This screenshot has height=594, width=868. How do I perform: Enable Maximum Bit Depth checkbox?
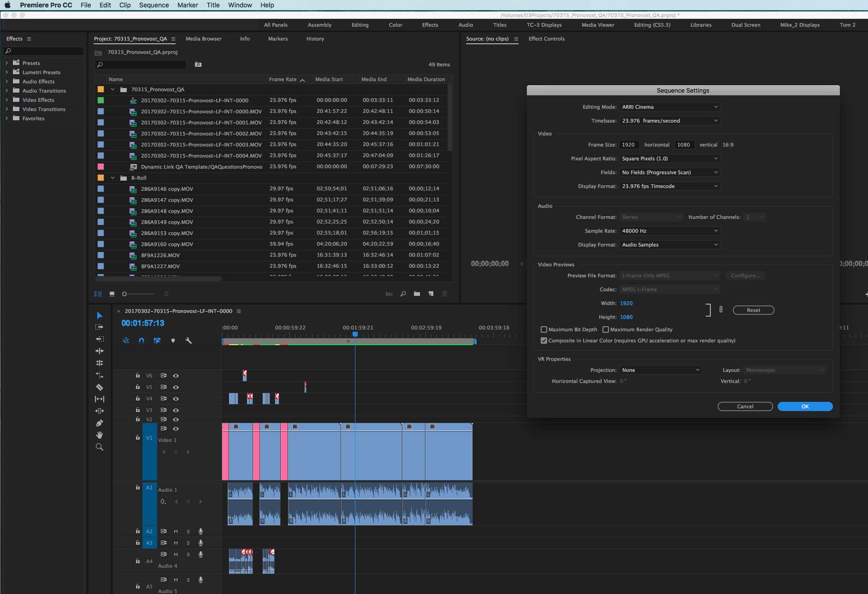coord(544,329)
